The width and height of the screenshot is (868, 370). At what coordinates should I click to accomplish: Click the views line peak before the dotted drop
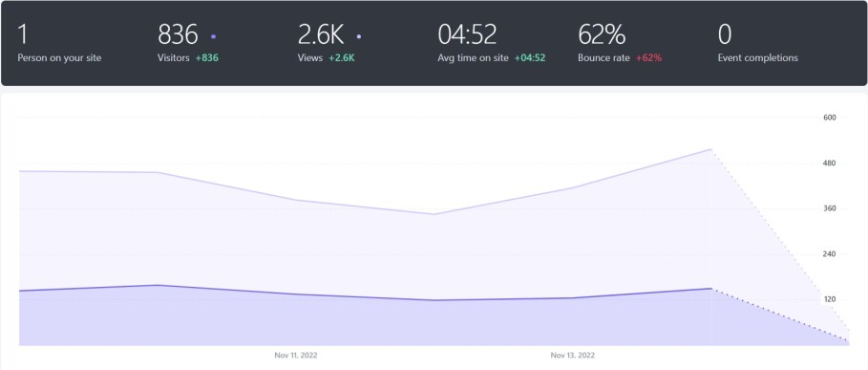pyautogui.click(x=710, y=149)
